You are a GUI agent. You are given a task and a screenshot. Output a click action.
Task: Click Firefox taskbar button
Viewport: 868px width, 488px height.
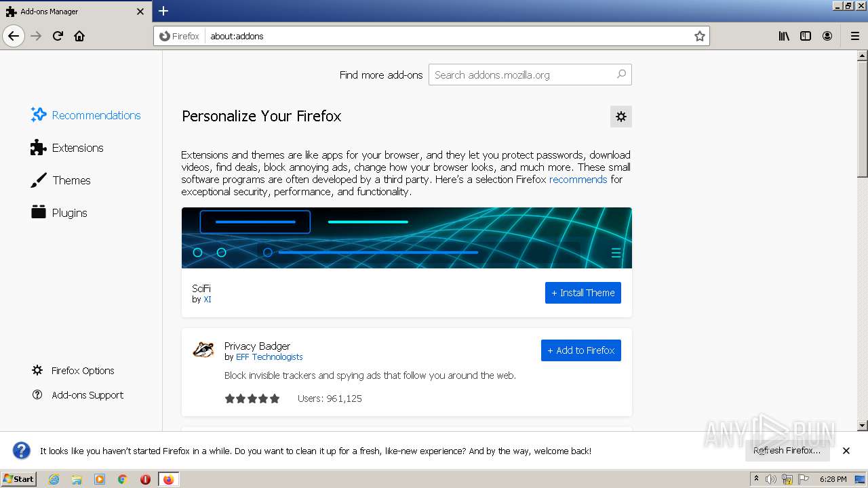click(168, 479)
